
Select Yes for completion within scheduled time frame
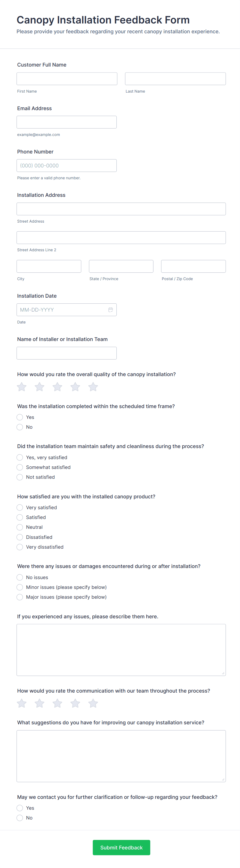point(20,417)
